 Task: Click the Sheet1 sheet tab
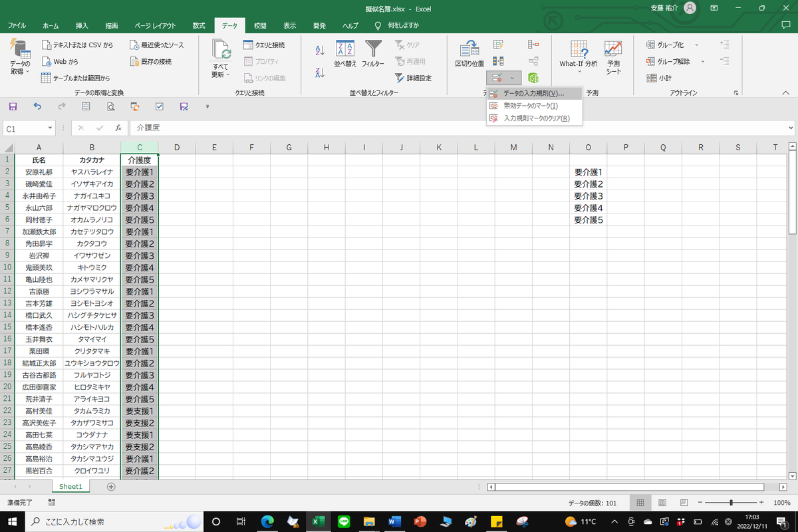70,486
